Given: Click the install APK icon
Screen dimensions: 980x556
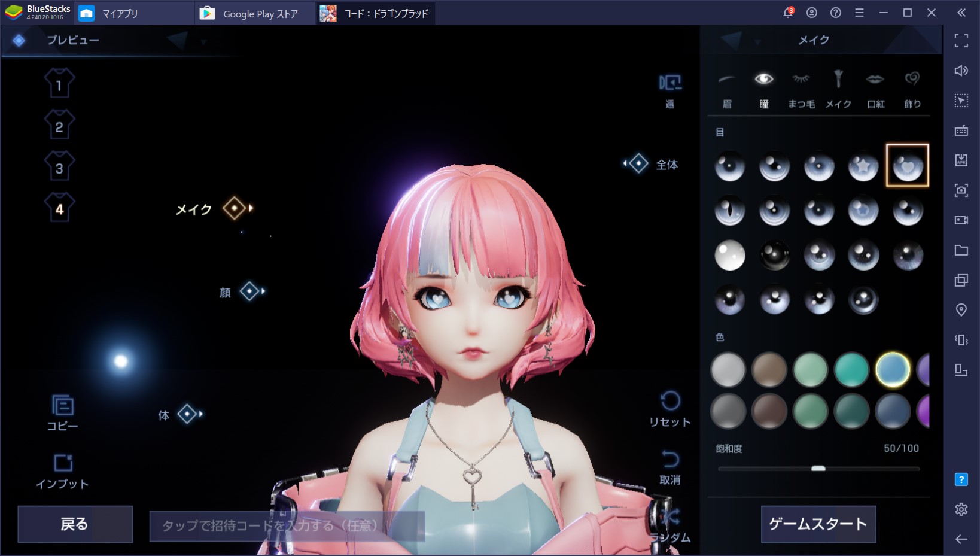Looking at the screenshot, I should pyautogui.click(x=961, y=160).
